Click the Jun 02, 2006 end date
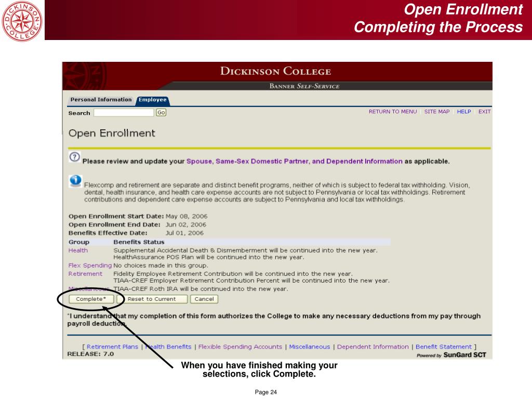The height and width of the screenshot is (399, 532). [185, 224]
